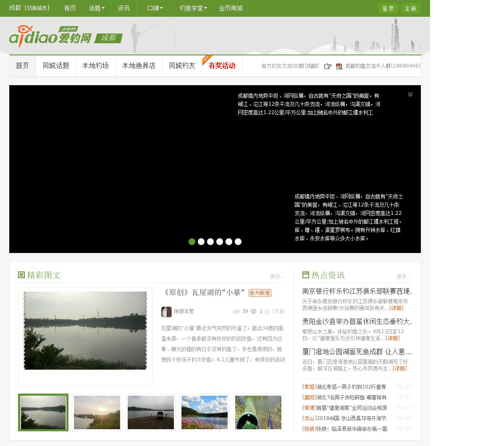
Task: Open top bar 首页 link
Action: [x=70, y=8]
